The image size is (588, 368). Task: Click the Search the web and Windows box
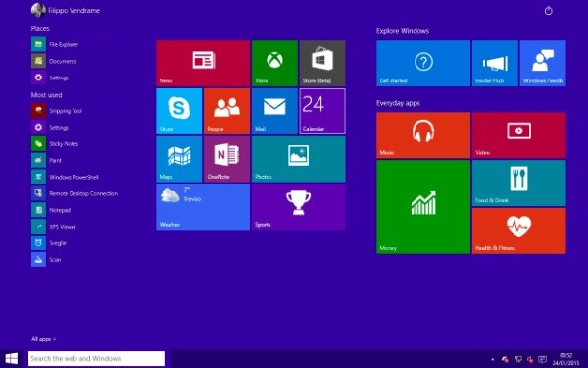coord(96,358)
